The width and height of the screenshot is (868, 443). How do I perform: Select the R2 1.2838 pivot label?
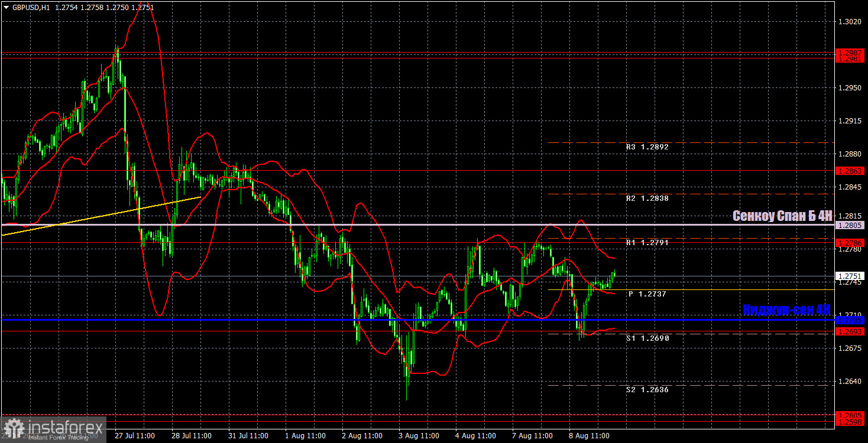coord(647,198)
